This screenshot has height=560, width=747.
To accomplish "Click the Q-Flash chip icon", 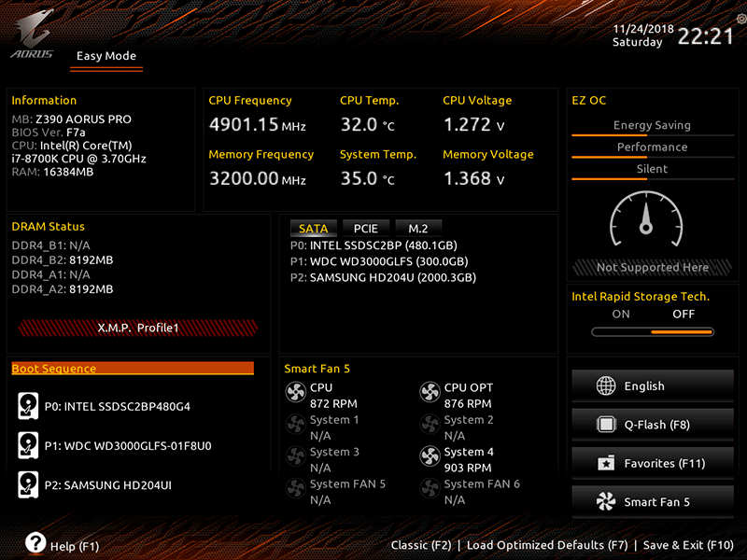I will 606,425.
